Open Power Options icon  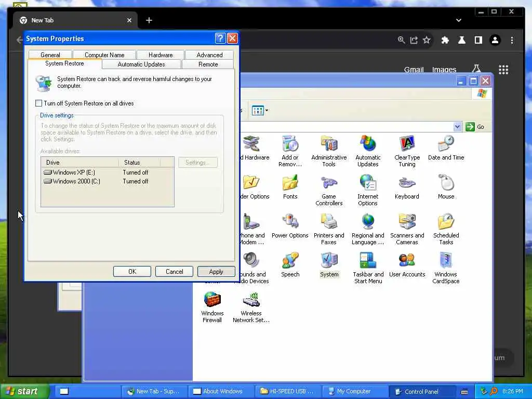(290, 226)
